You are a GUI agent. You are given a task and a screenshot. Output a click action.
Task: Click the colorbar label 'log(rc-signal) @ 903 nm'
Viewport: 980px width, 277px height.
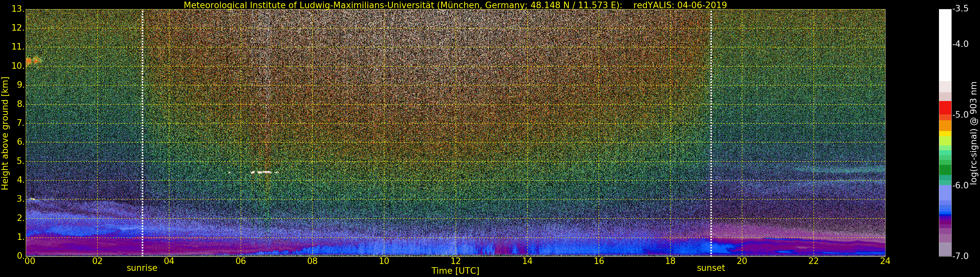click(974, 133)
